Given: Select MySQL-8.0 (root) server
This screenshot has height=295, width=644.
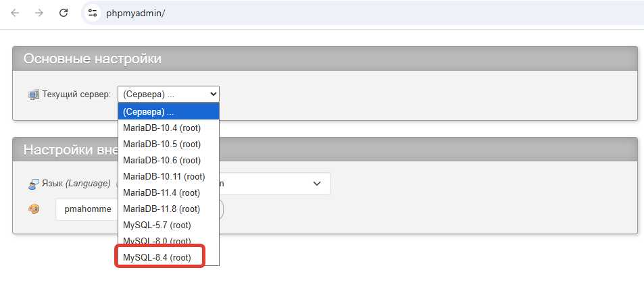Looking at the screenshot, I should tap(168, 241).
